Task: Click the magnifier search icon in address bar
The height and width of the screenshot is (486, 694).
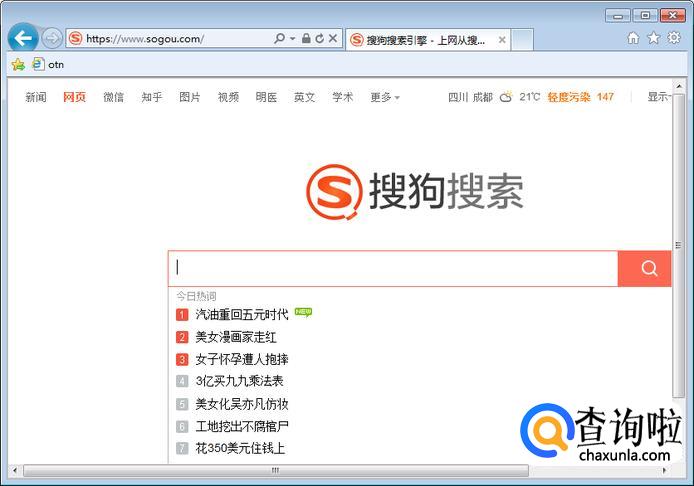Action: (280, 39)
